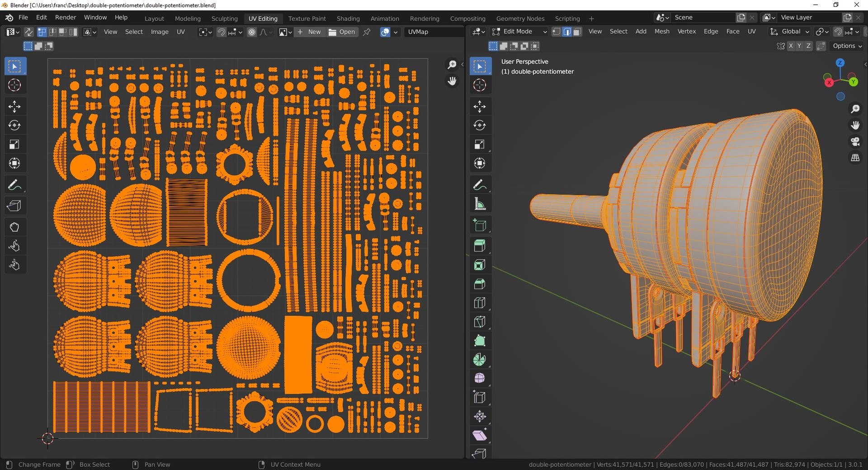Toggle X axis mirror

(x=791, y=46)
